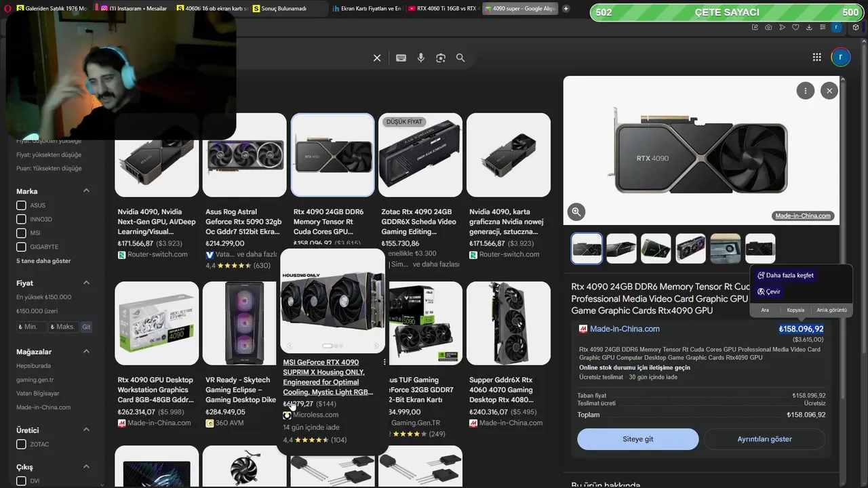Viewport: 868px width, 488px height.
Task: Click the heart bookmark icon in address bar
Action: pos(795,27)
